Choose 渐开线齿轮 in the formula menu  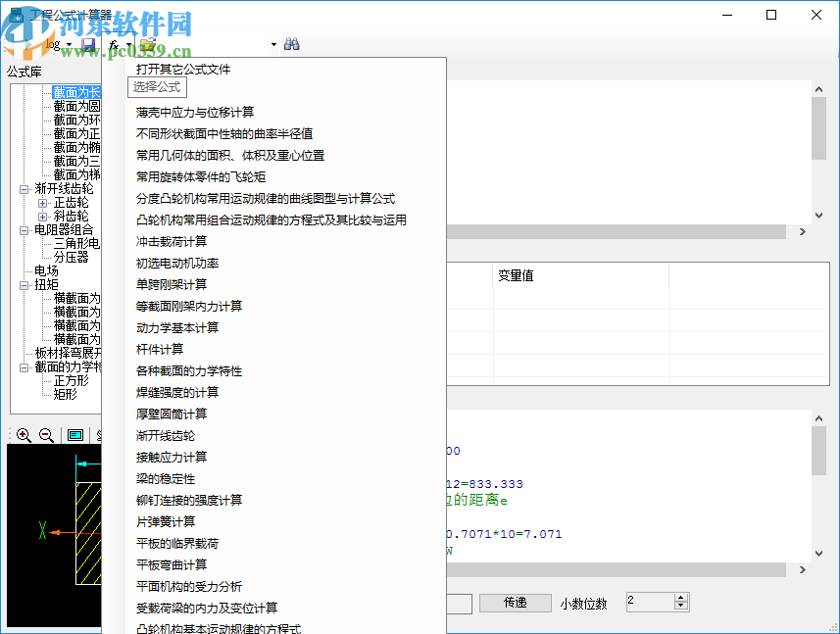point(166,436)
